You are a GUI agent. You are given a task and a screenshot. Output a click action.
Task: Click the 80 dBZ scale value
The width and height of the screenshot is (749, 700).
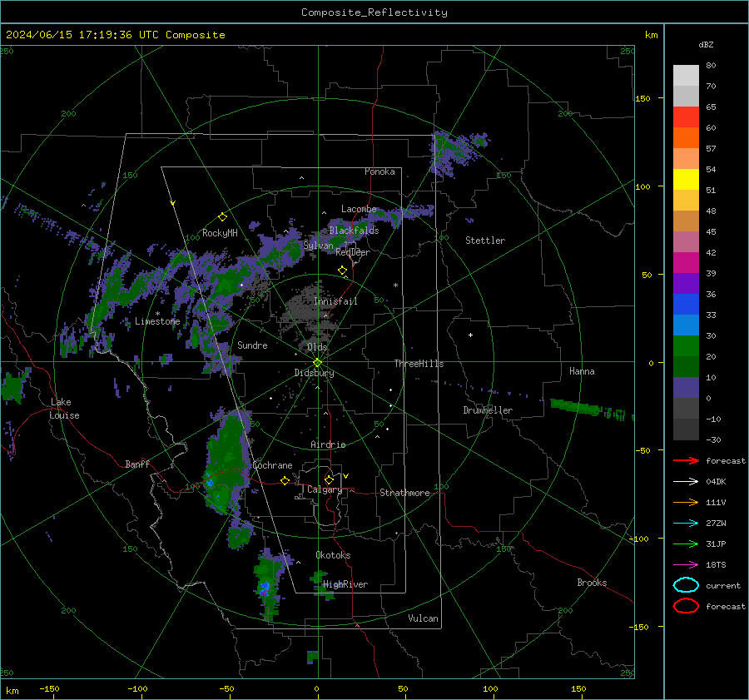711,66
